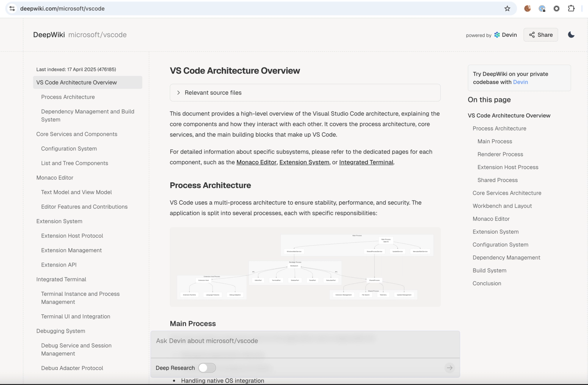
Task: Jump to Conclusion section
Action: 487,283
